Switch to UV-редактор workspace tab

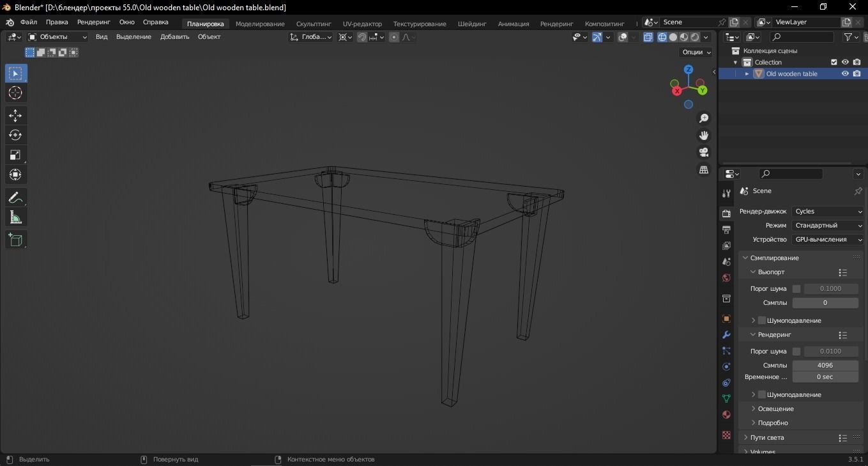362,24
